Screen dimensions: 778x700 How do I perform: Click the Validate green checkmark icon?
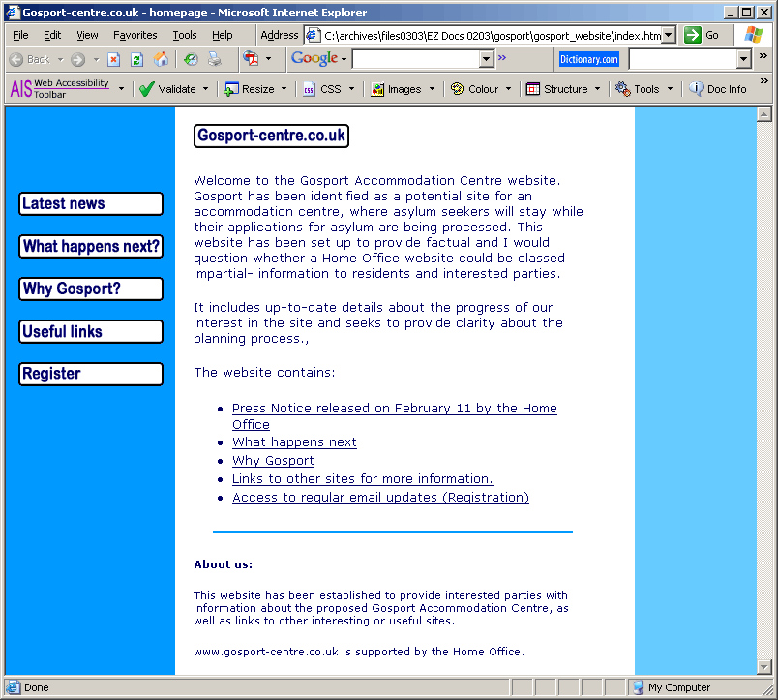[146, 89]
